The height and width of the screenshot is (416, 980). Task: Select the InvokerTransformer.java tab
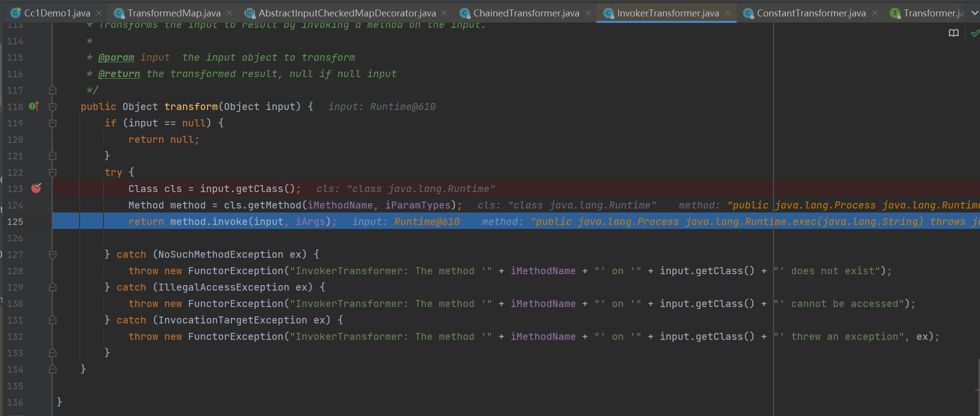668,13
